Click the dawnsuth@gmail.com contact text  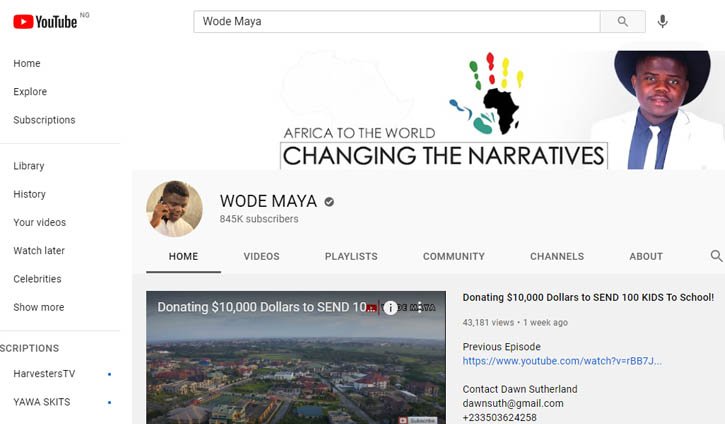coord(513,403)
